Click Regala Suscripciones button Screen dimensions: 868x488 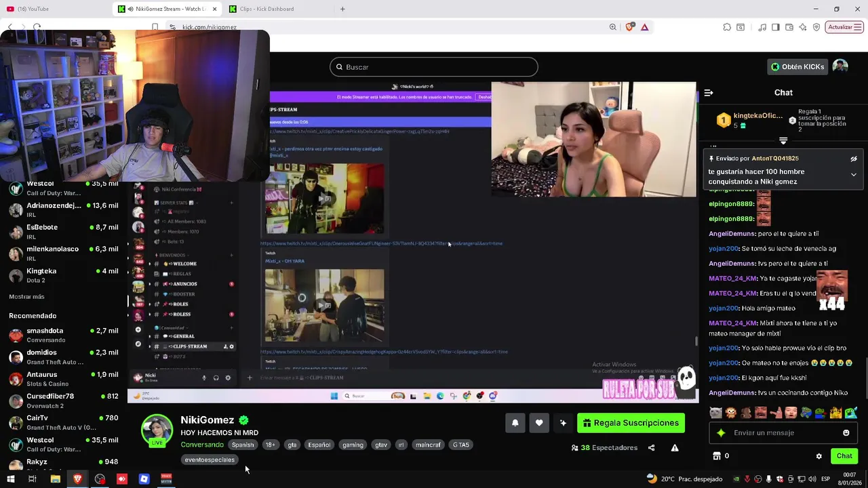tap(631, 423)
